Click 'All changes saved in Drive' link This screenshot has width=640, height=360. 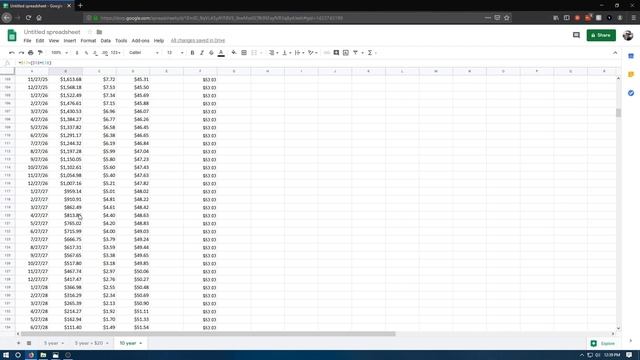(198, 40)
